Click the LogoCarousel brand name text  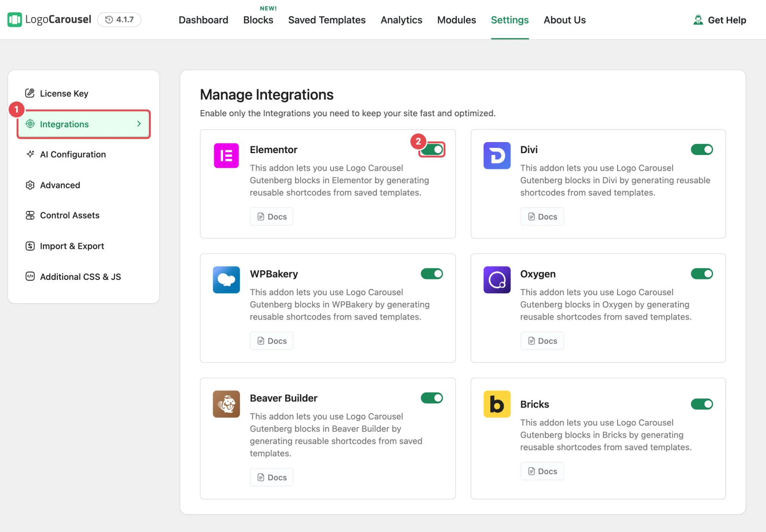click(58, 20)
